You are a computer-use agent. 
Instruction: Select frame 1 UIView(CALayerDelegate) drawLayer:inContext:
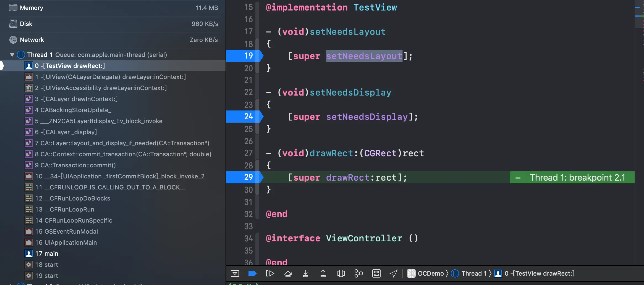click(113, 77)
